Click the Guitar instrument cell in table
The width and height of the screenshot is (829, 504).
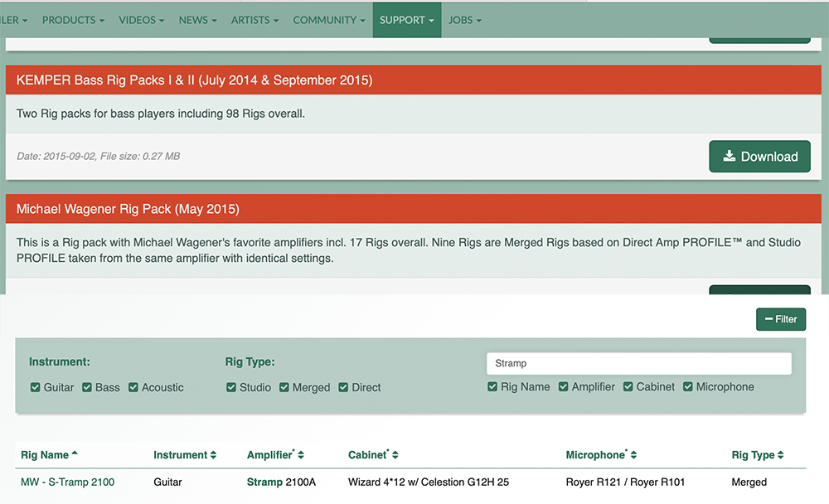pos(167,482)
